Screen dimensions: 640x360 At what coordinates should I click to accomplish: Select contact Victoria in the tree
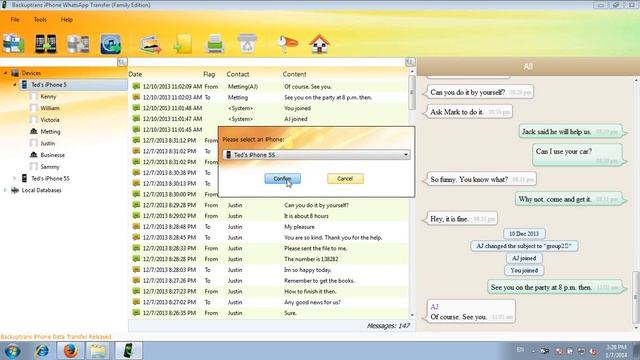tap(50, 120)
